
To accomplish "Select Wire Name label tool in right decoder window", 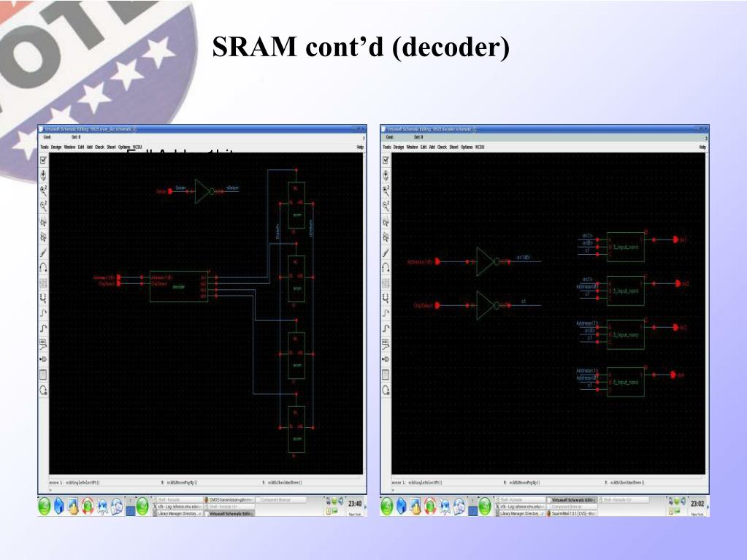I will (x=386, y=344).
